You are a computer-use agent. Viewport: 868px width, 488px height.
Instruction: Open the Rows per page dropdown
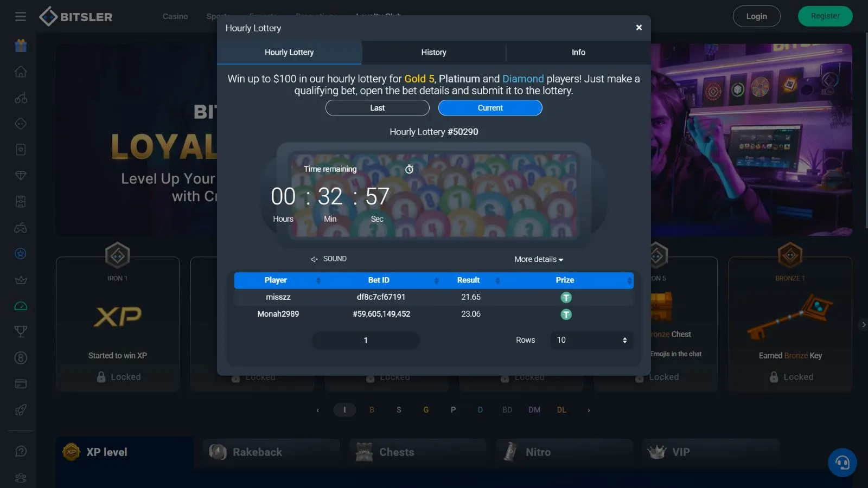[591, 340]
